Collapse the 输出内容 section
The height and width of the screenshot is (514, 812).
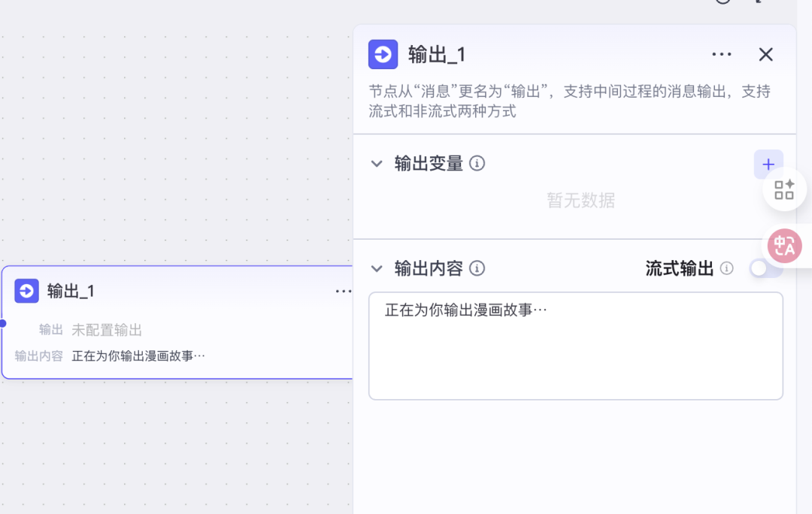(377, 269)
